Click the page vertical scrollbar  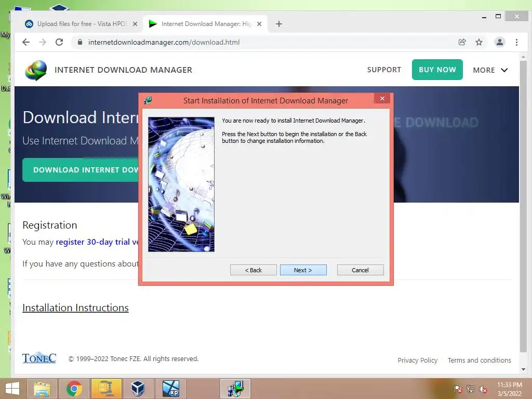click(523, 207)
